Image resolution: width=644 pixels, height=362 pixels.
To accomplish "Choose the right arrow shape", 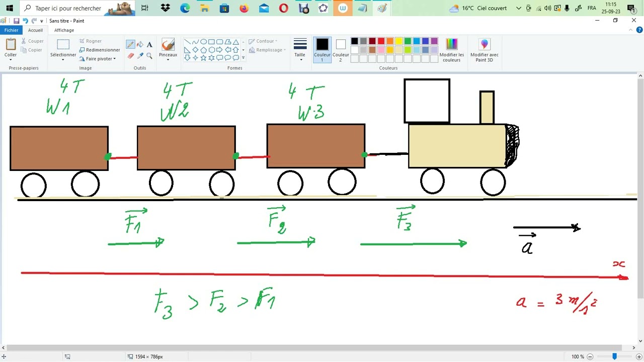I will pos(219,50).
